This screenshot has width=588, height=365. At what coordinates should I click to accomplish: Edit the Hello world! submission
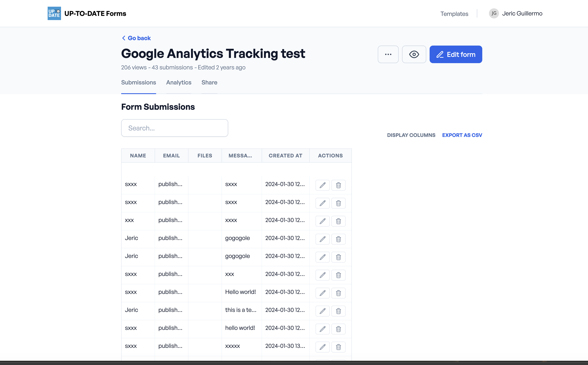[x=322, y=293]
